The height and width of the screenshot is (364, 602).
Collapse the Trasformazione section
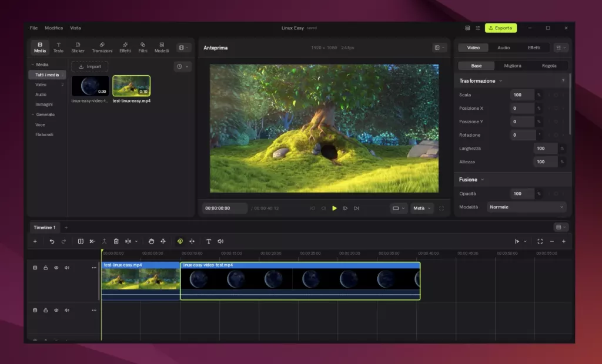pos(501,81)
